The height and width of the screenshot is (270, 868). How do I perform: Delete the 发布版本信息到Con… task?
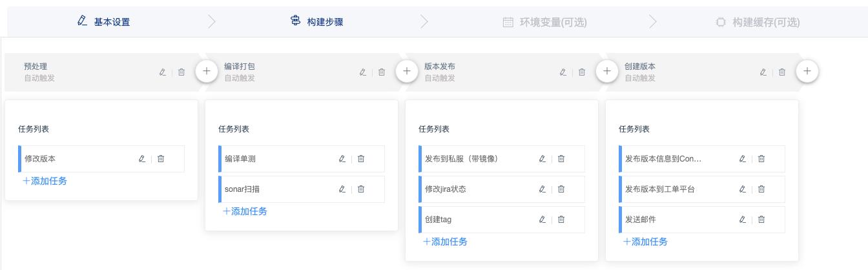pyautogui.click(x=761, y=159)
